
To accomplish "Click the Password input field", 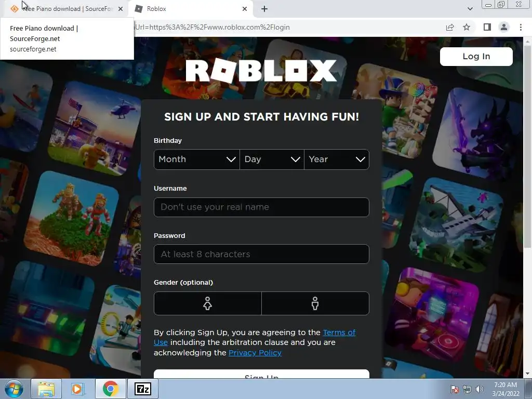I will [261, 254].
